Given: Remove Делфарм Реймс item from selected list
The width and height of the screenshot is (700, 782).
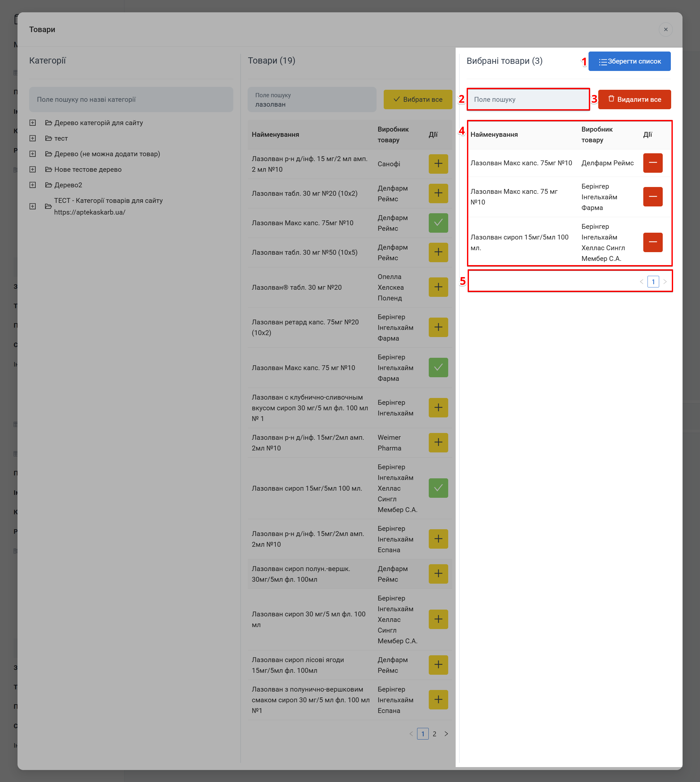Looking at the screenshot, I should coord(652,163).
